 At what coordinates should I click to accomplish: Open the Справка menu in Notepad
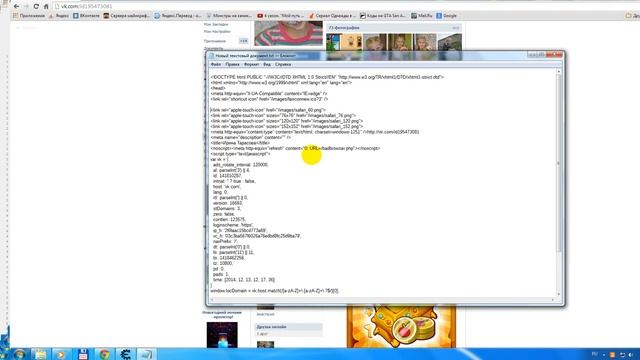(x=283, y=64)
